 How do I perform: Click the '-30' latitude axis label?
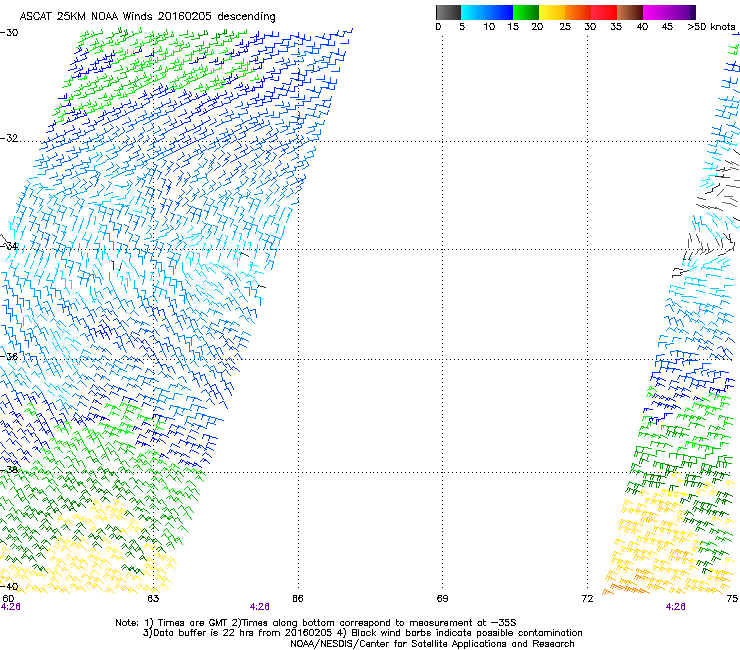(x=9, y=33)
